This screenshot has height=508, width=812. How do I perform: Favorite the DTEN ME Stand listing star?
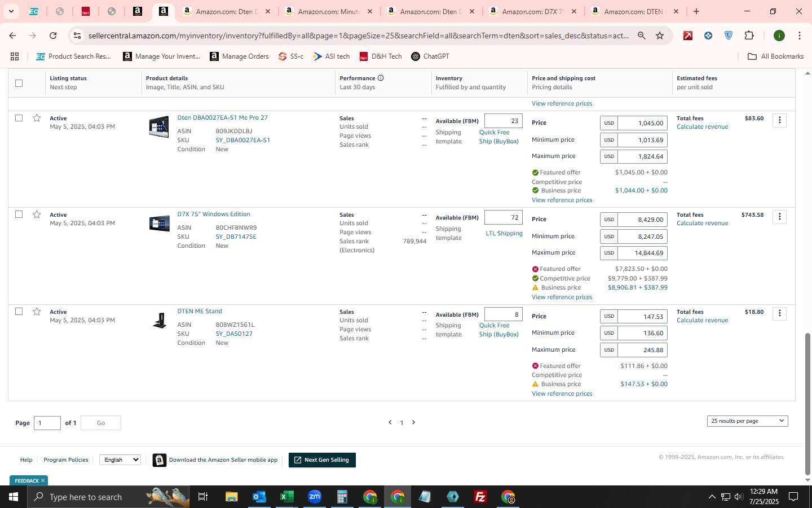pyautogui.click(x=37, y=312)
